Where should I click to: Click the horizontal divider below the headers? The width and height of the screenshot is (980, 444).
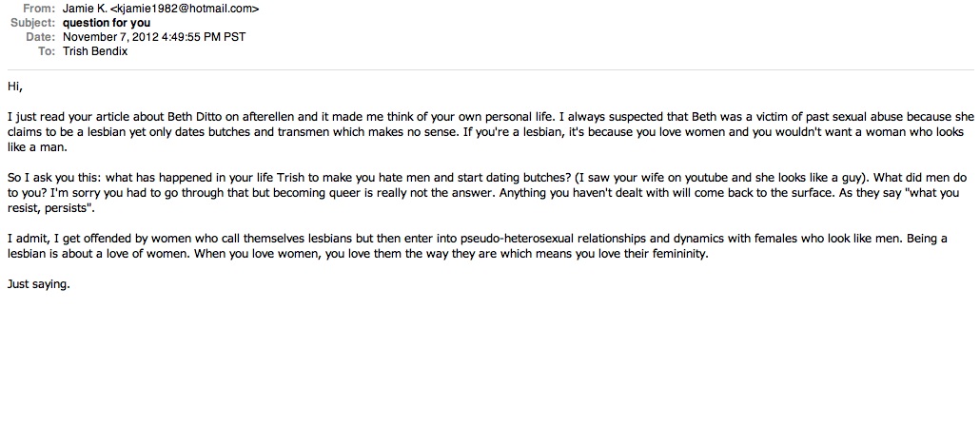click(x=490, y=69)
